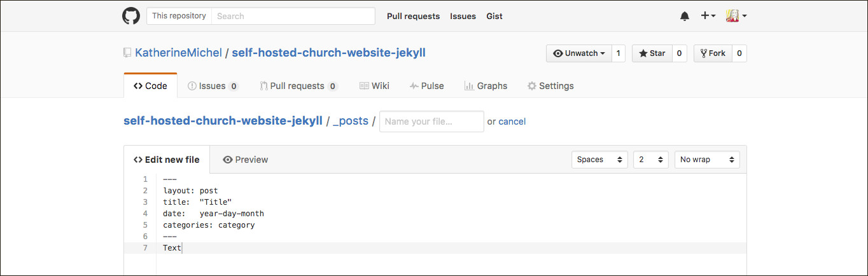The image size is (868, 276).
Task: Click the cancel link
Action: [512, 121]
